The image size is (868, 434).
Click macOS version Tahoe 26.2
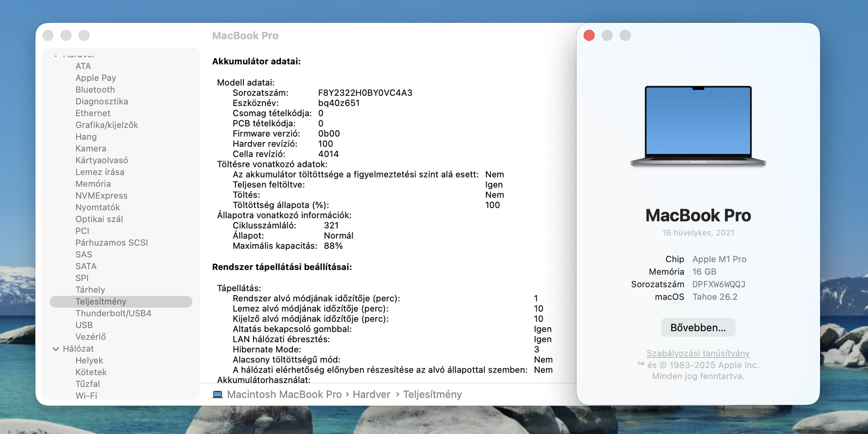(x=715, y=297)
